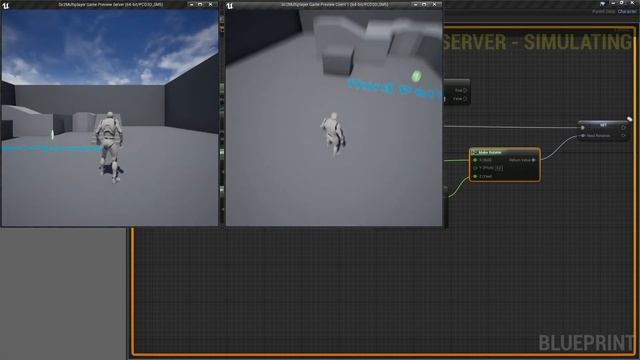Click the True output pin on the Branch node
The image size is (640, 360).
click(465, 90)
